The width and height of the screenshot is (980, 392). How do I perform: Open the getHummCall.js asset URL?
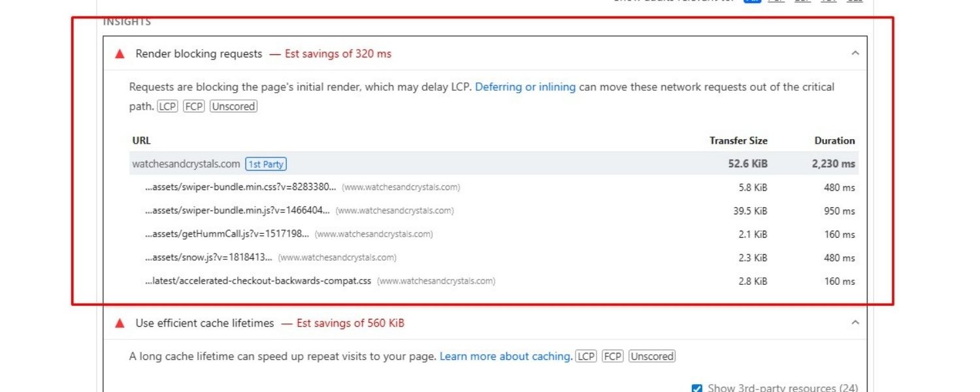point(227,235)
